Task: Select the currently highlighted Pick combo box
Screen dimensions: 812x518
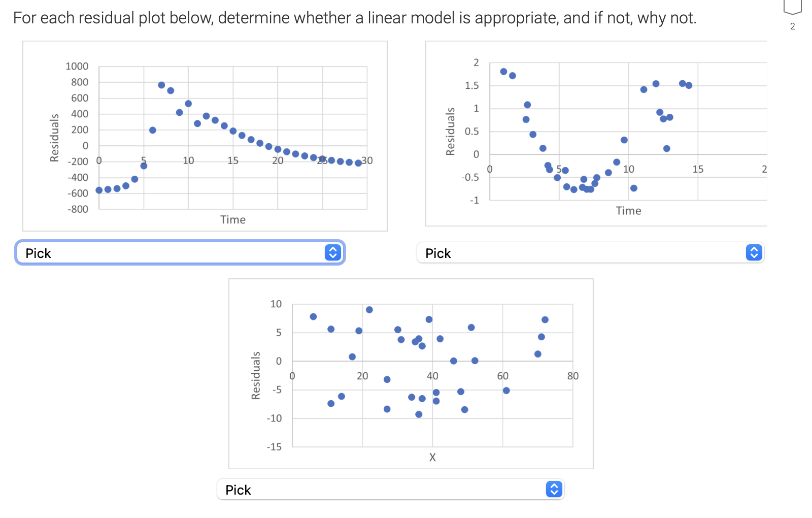Action: pos(179,252)
